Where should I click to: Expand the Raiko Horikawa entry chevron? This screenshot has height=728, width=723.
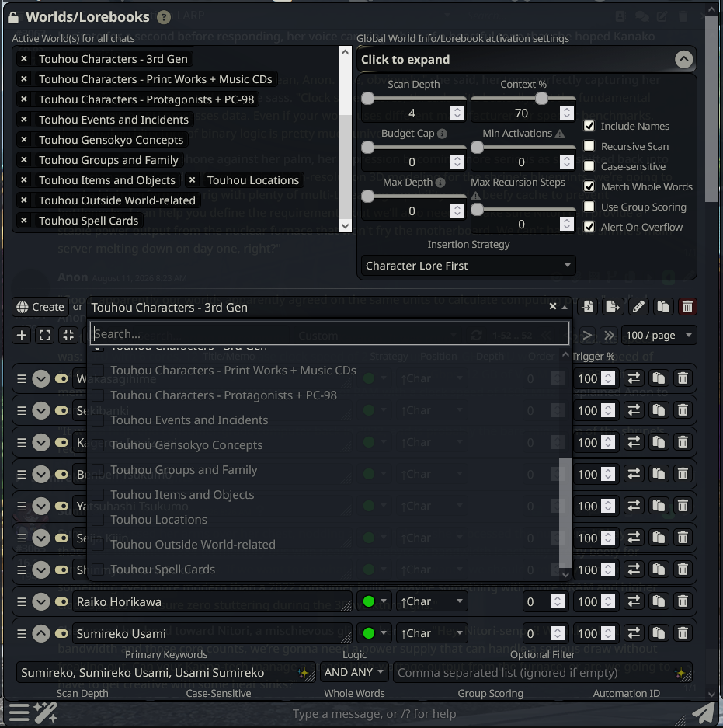pos(41,601)
